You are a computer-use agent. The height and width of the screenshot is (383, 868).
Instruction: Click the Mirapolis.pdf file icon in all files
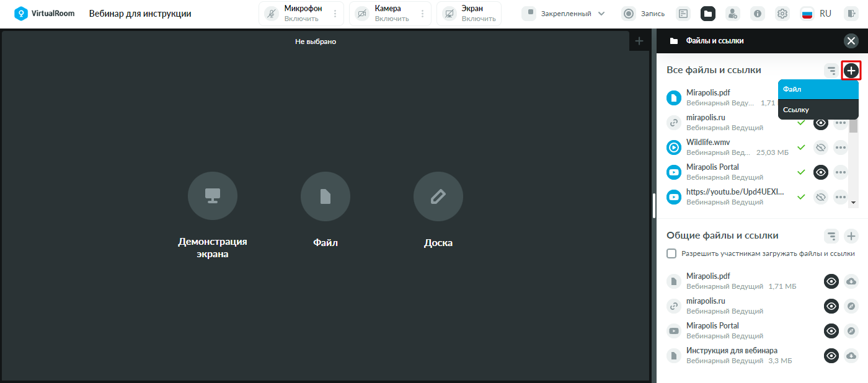(x=674, y=98)
